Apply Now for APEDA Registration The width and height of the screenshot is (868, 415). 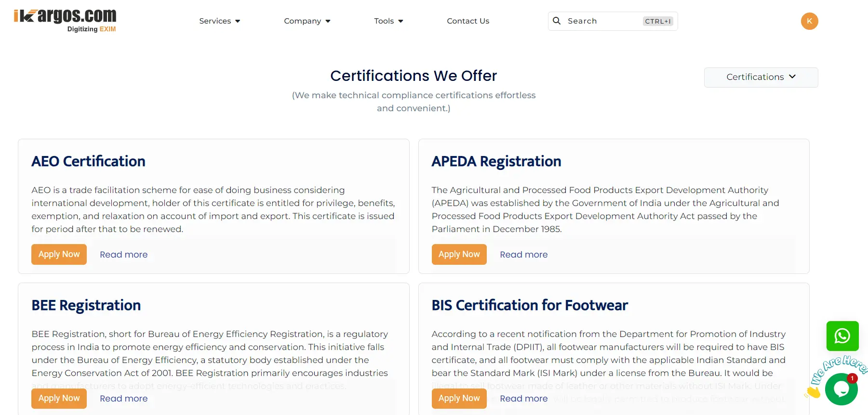click(459, 254)
